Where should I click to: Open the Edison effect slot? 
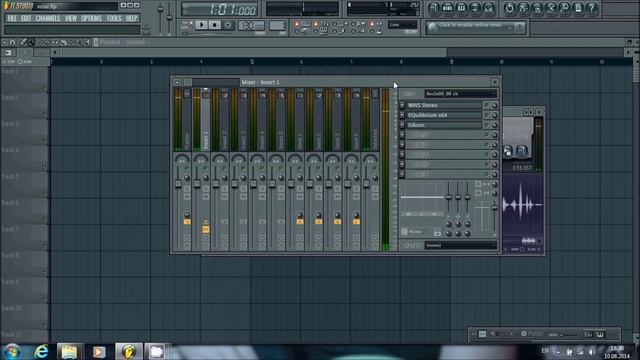444,125
